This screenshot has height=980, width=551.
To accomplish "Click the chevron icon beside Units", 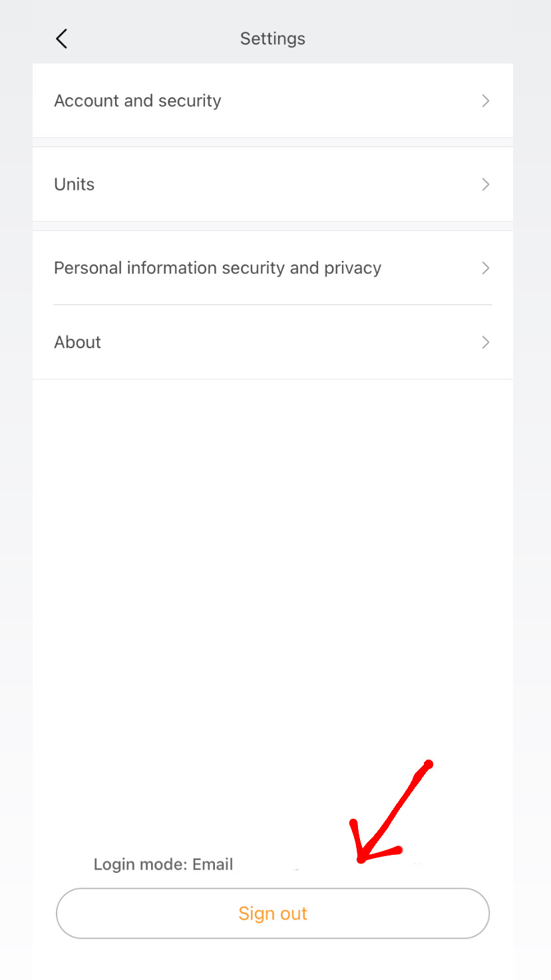I will [486, 184].
